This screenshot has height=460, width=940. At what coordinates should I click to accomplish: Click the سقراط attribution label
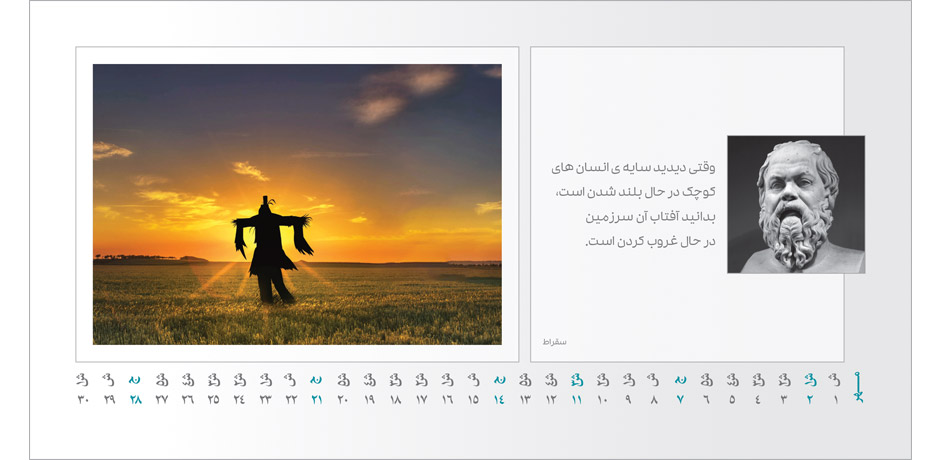point(553,342)
